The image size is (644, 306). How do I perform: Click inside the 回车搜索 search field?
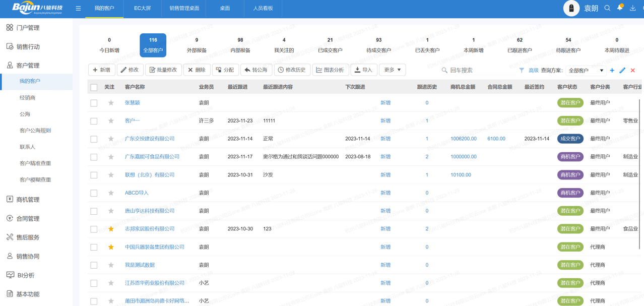click(x=469, y=70)
